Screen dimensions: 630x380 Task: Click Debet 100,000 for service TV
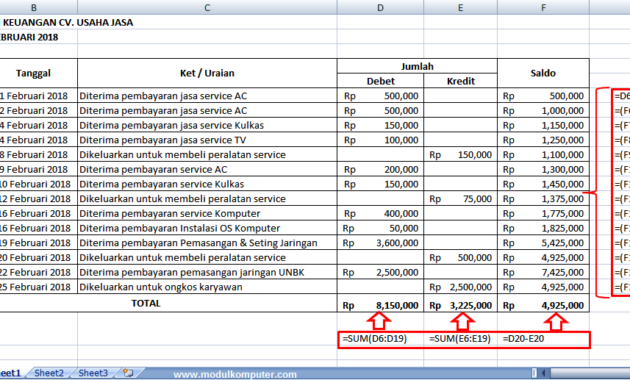coord(380,140)
